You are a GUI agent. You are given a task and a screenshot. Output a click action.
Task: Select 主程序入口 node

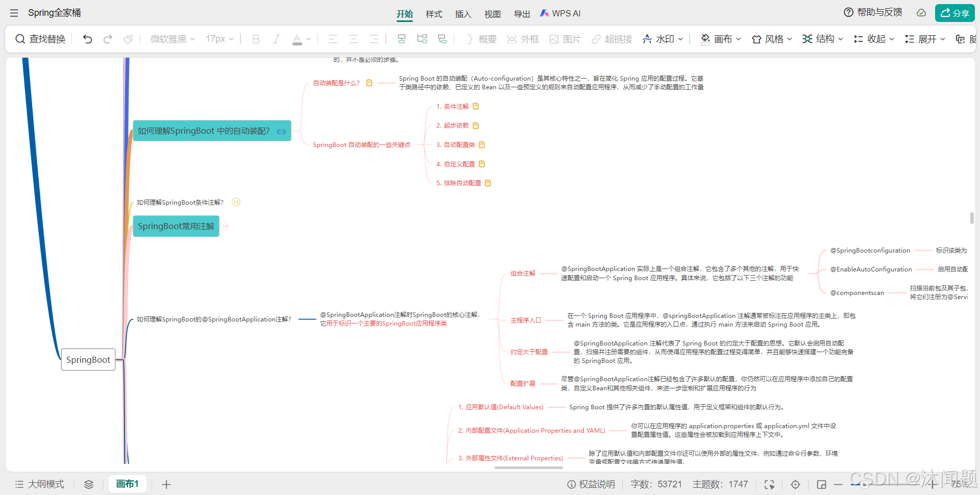point(526,320)
